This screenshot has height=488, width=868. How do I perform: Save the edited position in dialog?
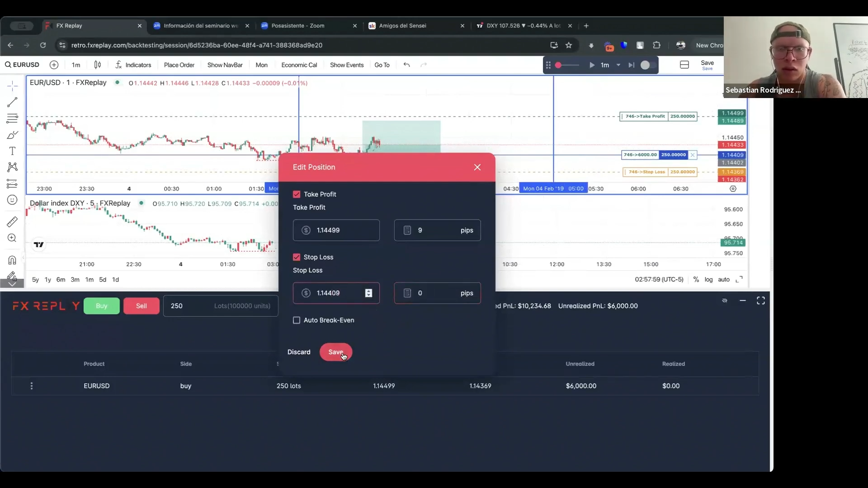pos(336,352)
